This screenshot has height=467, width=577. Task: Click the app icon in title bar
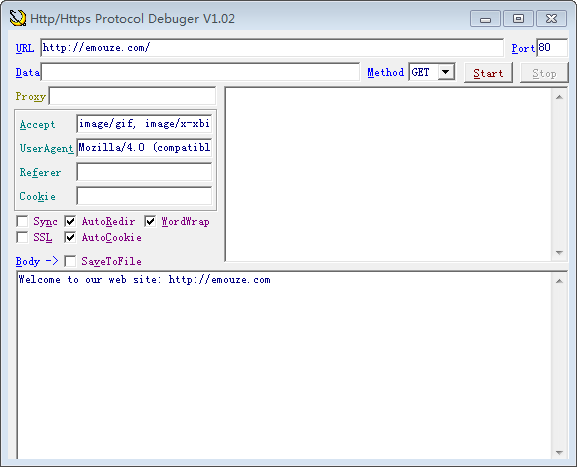coord(18,18)
